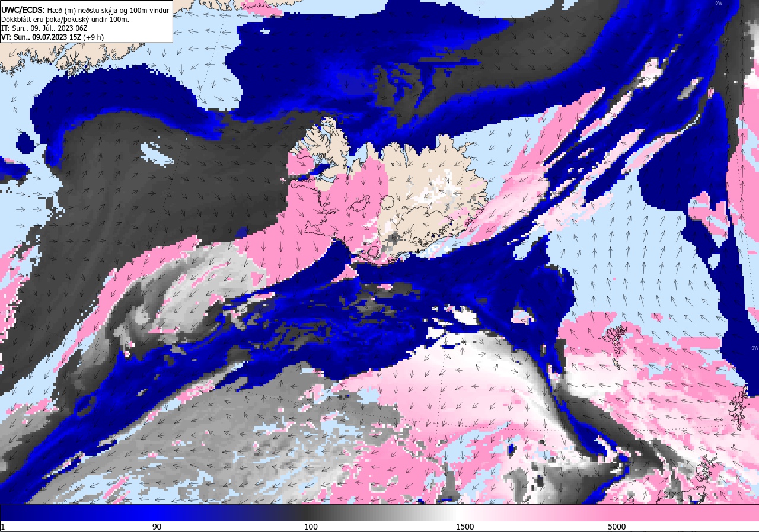Click the '0W' longitude label at top right
Viewport: 759px width, 532px height.
pos(719,4)
